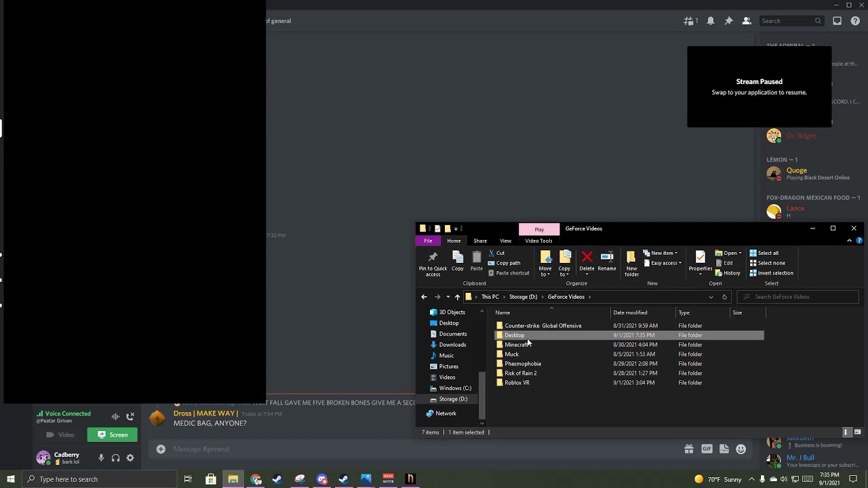The width and height of the screenshot is (868, 488).
Task: Focus the Discord Search box
Action: click(791, 21)
